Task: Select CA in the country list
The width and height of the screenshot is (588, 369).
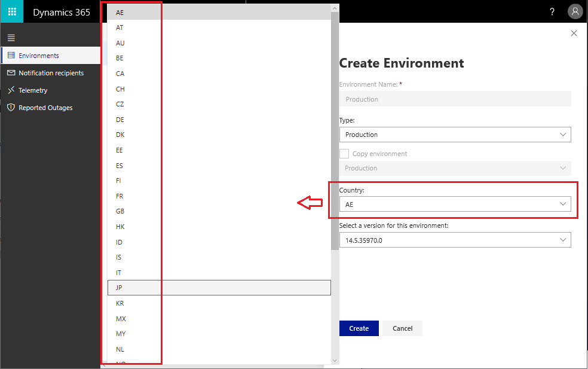Action: (x=219, y=74)
